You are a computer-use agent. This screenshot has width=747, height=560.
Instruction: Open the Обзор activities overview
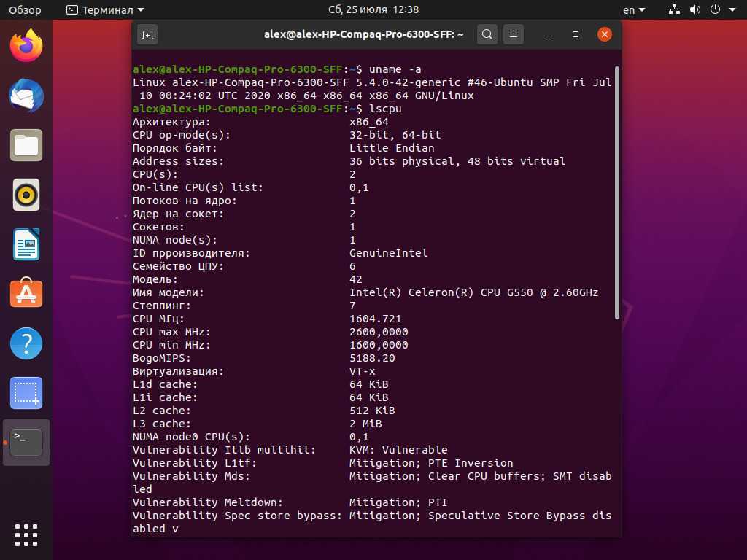point(25,9)
